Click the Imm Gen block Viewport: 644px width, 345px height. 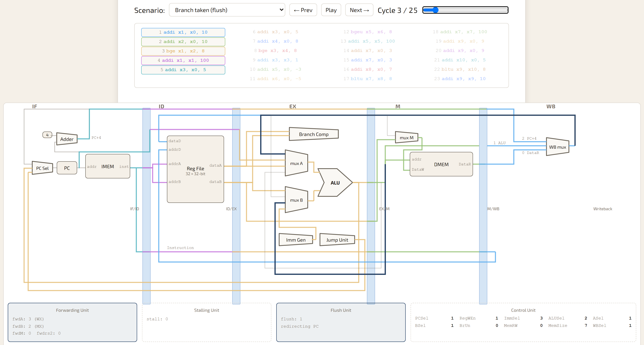tap(296, 240)
